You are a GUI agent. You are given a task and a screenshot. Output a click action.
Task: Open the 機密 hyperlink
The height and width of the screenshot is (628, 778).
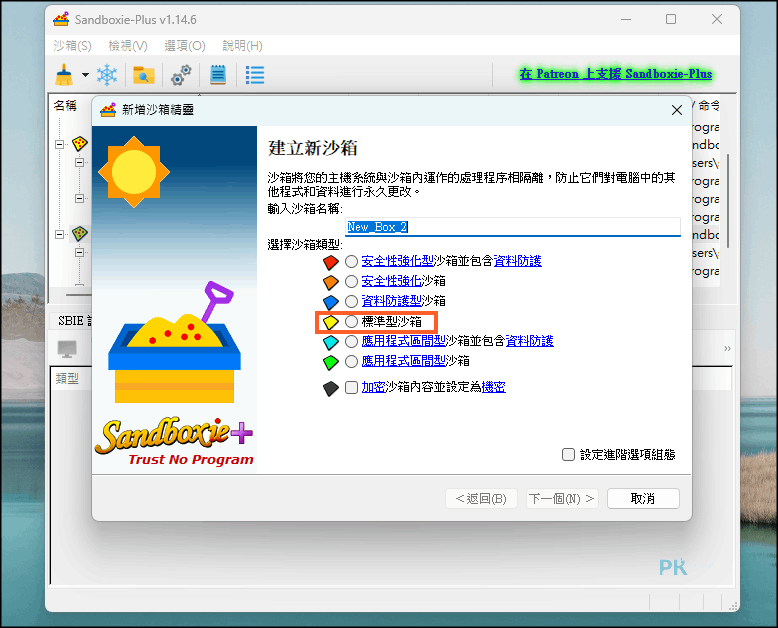pyautogui.click(x=494, y=387)
